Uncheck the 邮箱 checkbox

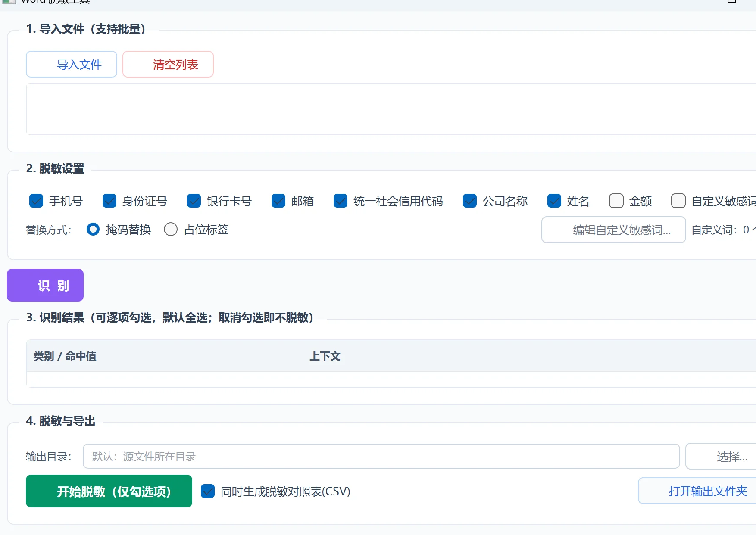(x=278, y=201)
